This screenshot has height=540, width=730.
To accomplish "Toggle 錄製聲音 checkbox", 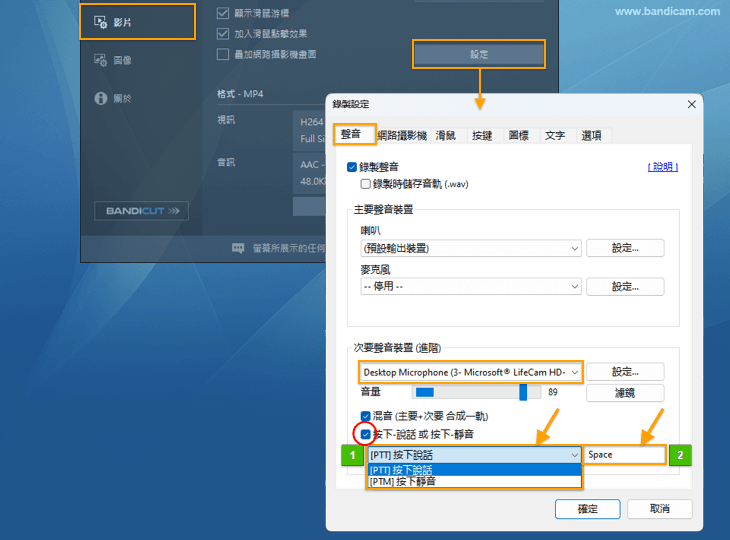I will 352,167.
